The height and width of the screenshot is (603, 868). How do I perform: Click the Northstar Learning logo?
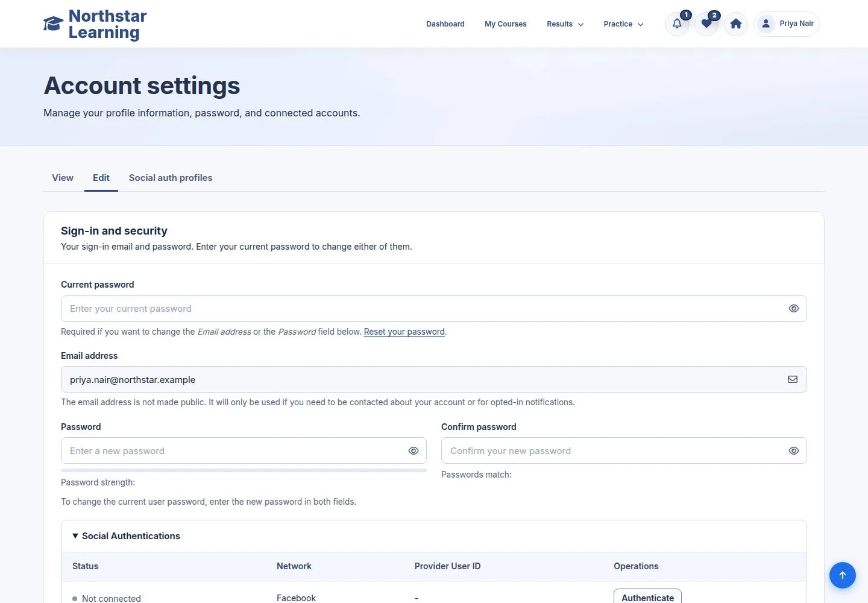tap(95, 24)
